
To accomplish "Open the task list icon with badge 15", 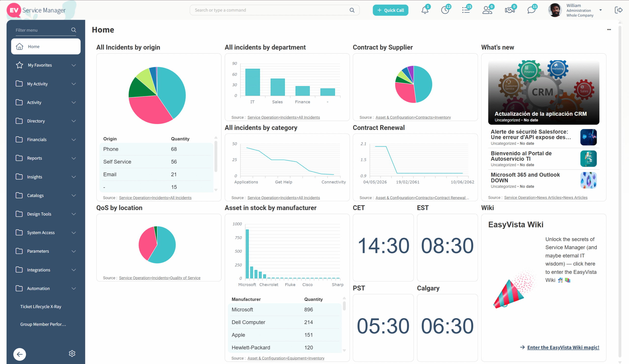I will pos(466,10).
